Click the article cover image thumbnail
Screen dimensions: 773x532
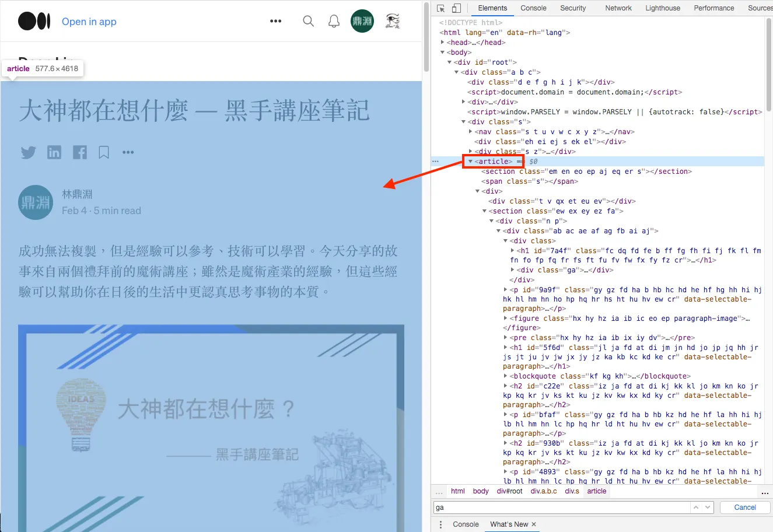pos(211,428)
